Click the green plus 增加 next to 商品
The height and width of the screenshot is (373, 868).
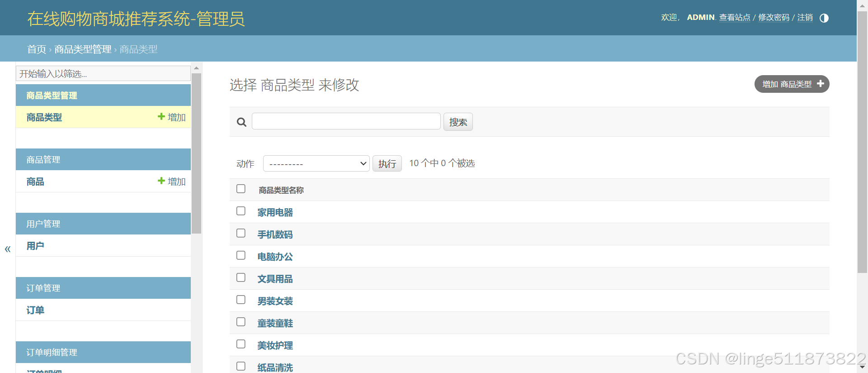tap(172, 182)
